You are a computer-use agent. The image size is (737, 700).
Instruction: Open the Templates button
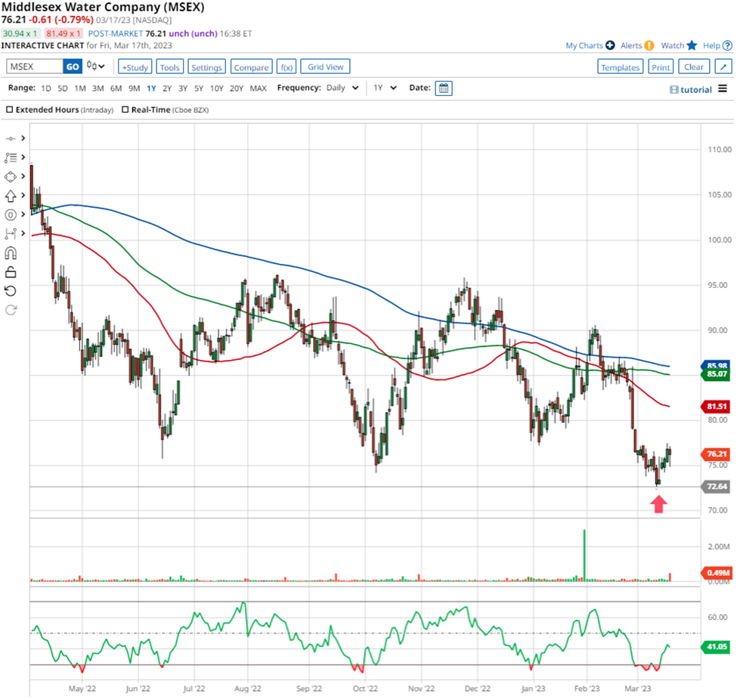click(x=621, y=67)
